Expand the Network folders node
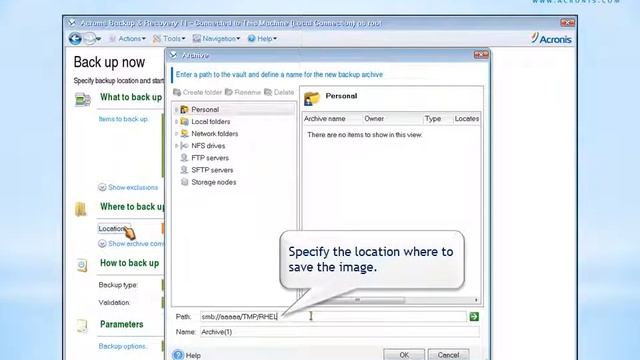The height and width of the screenshot is (360, 640). pos(176,133)
